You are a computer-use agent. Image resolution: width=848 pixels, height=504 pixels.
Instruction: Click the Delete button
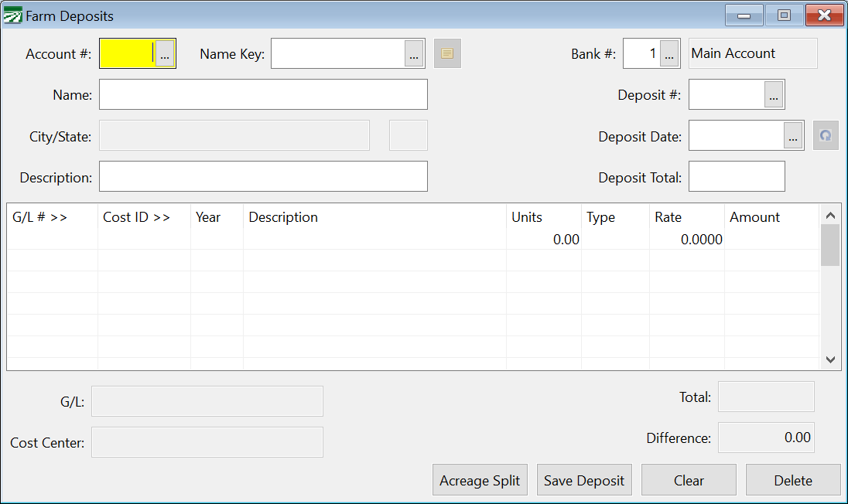[x=792, y=479]
